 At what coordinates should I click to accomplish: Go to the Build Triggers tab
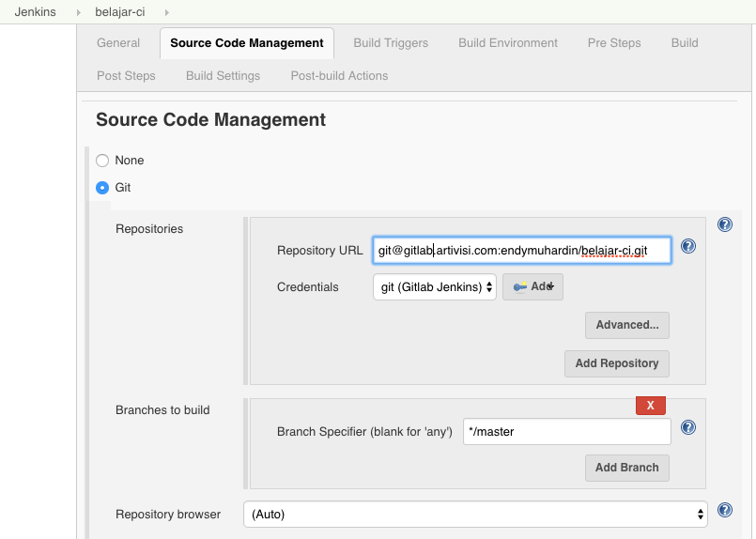391,43
